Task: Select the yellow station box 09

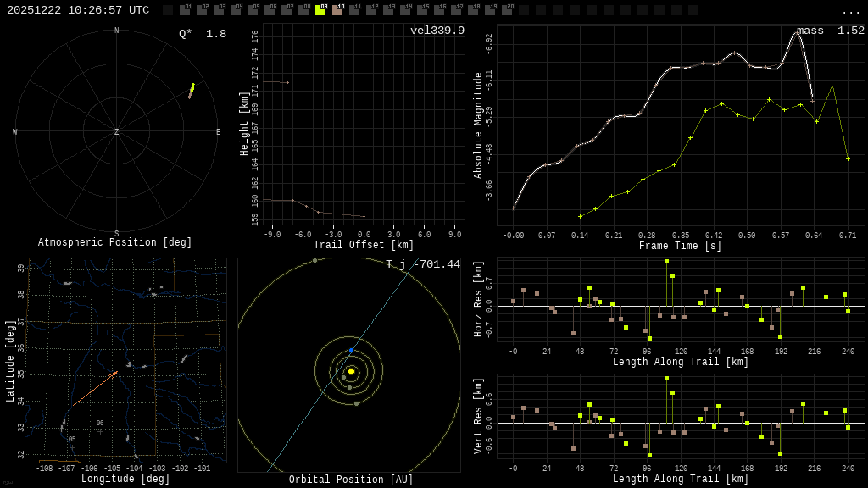Action: click(x=320, y=10)
